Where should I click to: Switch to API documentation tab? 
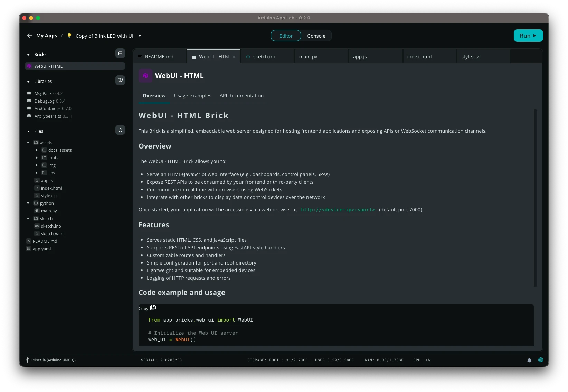(x=242, y=96)
